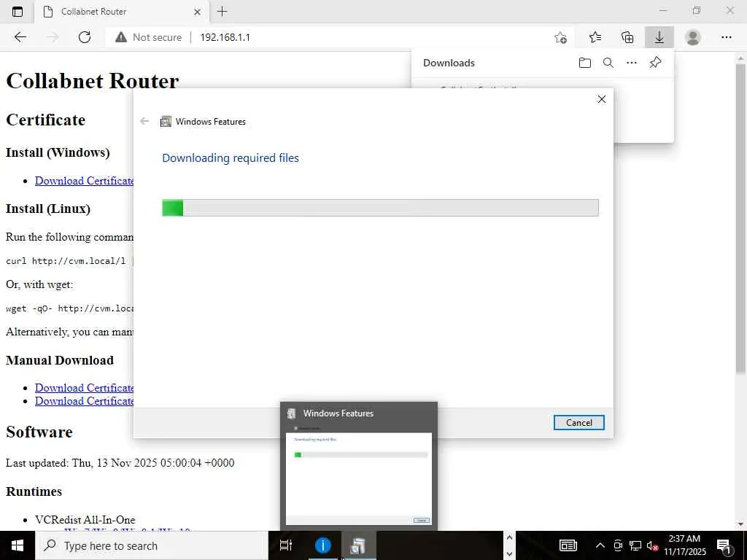Screen dimensions: 747x560
Task: Open the Collections toolbar icon
Action: click(x=628, y=37)
